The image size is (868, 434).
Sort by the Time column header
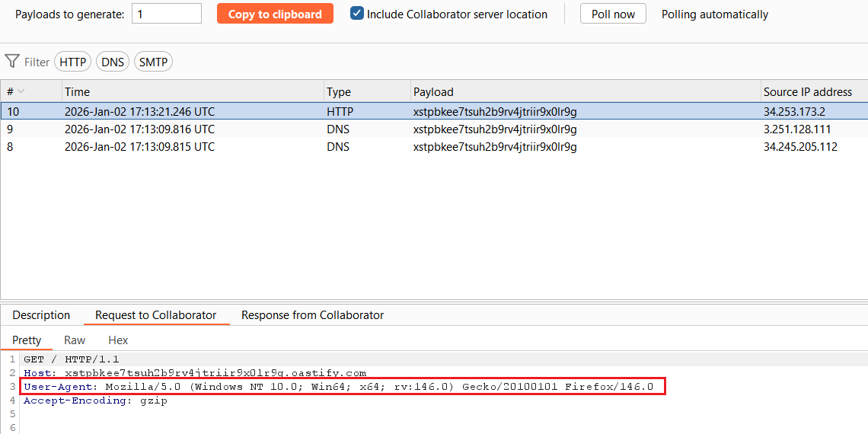(193, 91)
